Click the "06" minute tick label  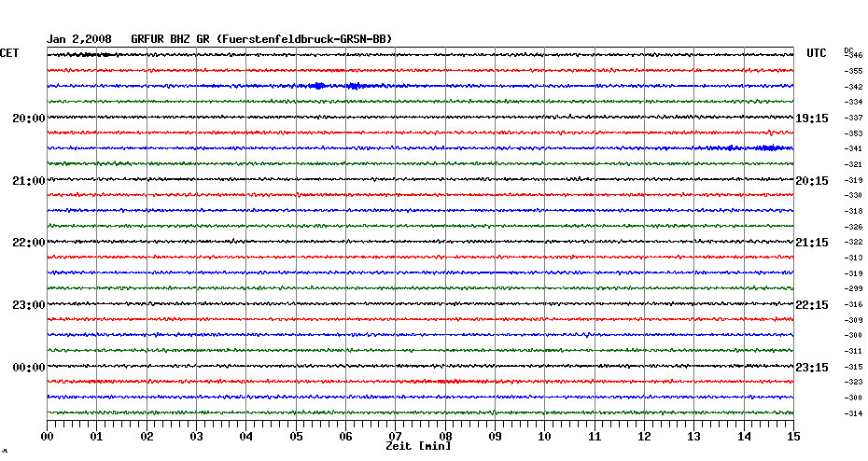click(345, 437)
